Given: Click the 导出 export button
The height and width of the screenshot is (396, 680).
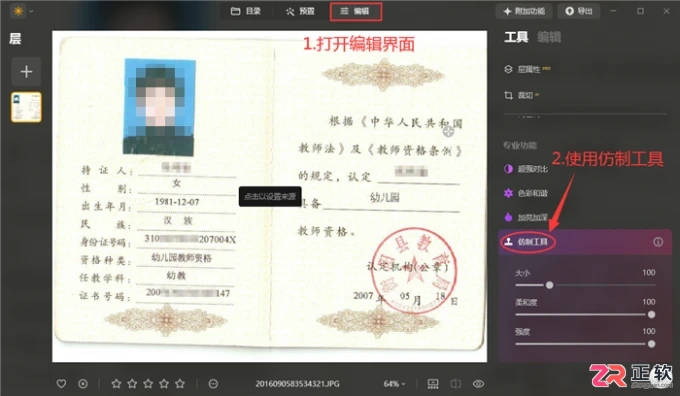Looking at the screenshot, I should point(579,11).
